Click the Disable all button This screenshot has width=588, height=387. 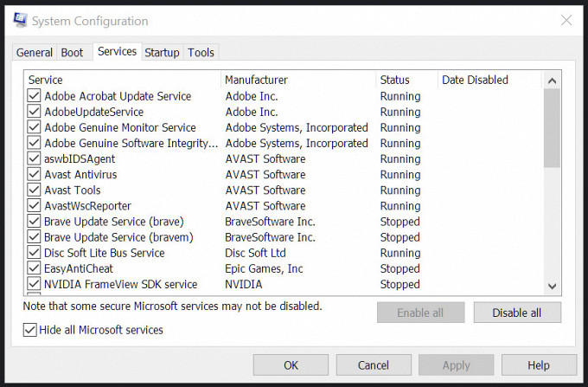(x=517, y=313)
